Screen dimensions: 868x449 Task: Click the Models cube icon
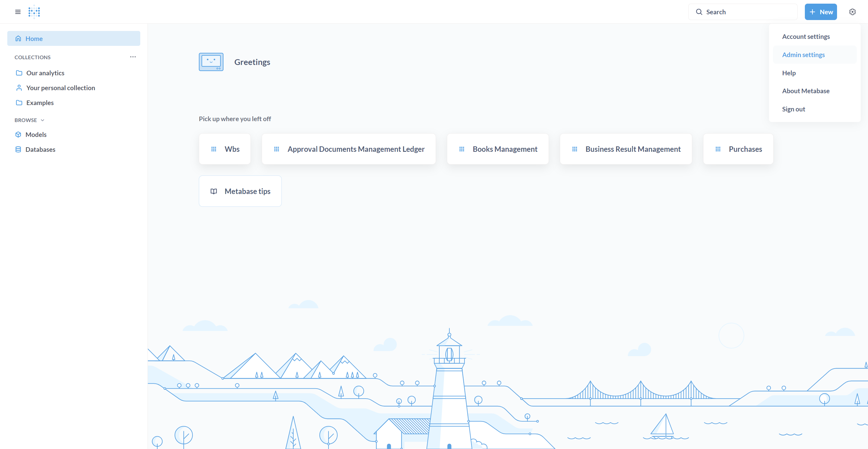point(18,134)
